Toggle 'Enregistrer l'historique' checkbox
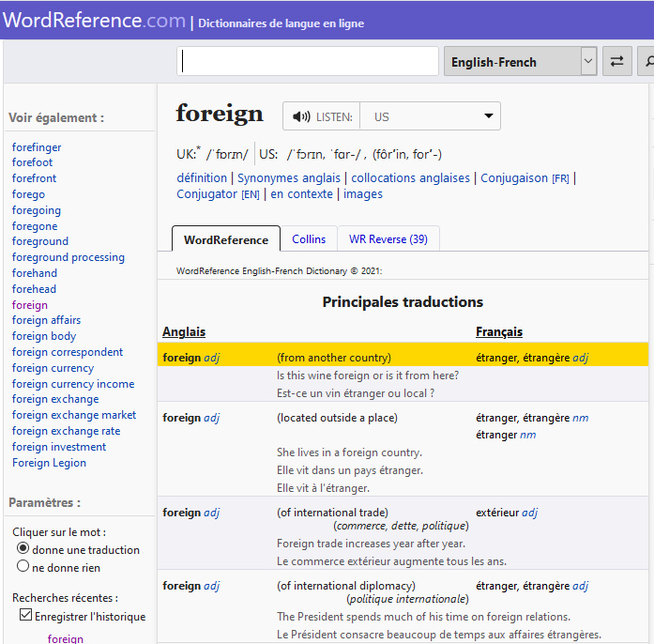The image size is (654, 644). 25,616
